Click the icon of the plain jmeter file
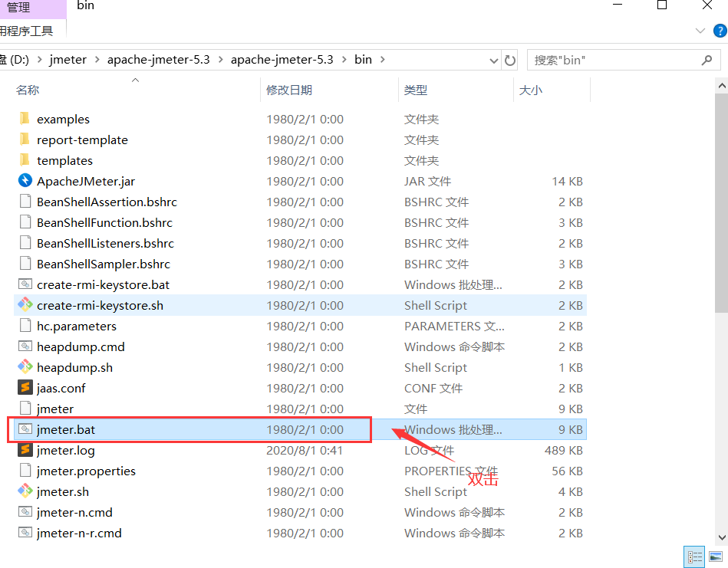The height and width of the screenshot is (568, 728). (25, 409)
